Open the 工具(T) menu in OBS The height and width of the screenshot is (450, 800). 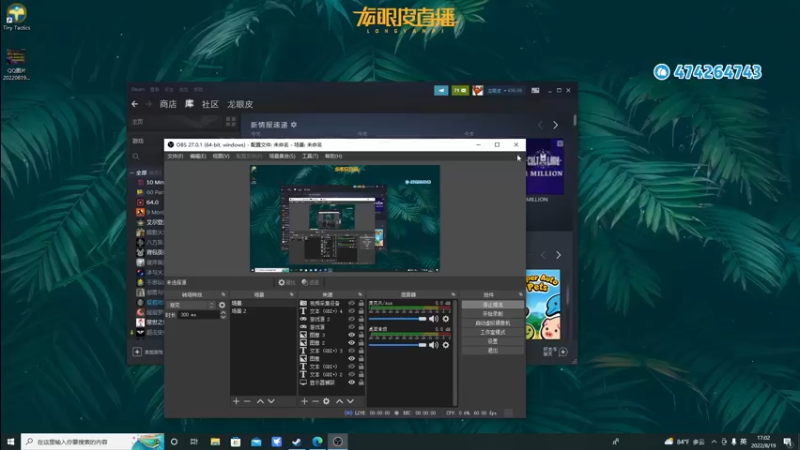310,156
